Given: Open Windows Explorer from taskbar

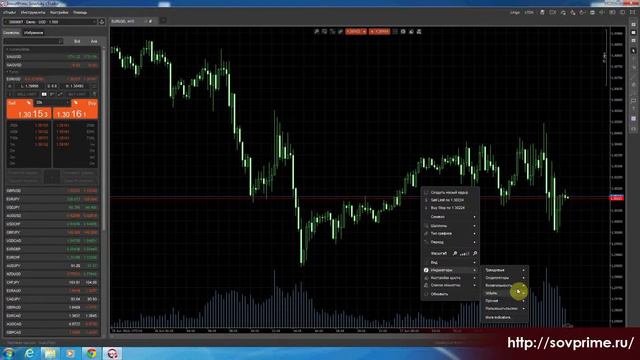Looking at the screenshot, I should (x=50, y=353).
